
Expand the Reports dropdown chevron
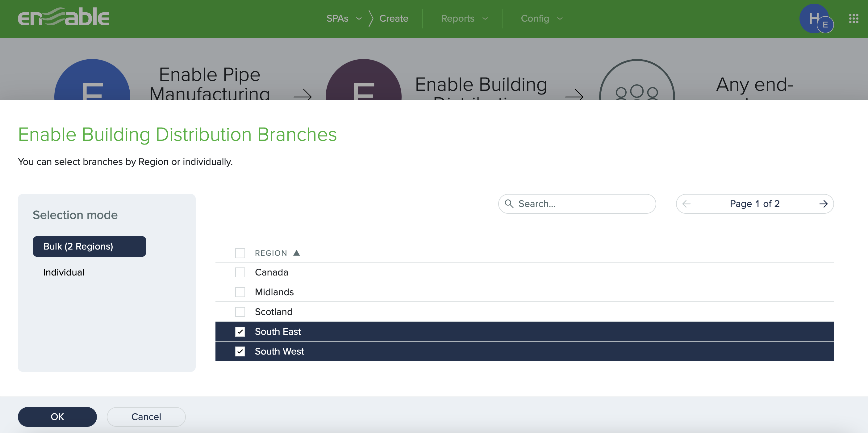[x=485, y=19]
